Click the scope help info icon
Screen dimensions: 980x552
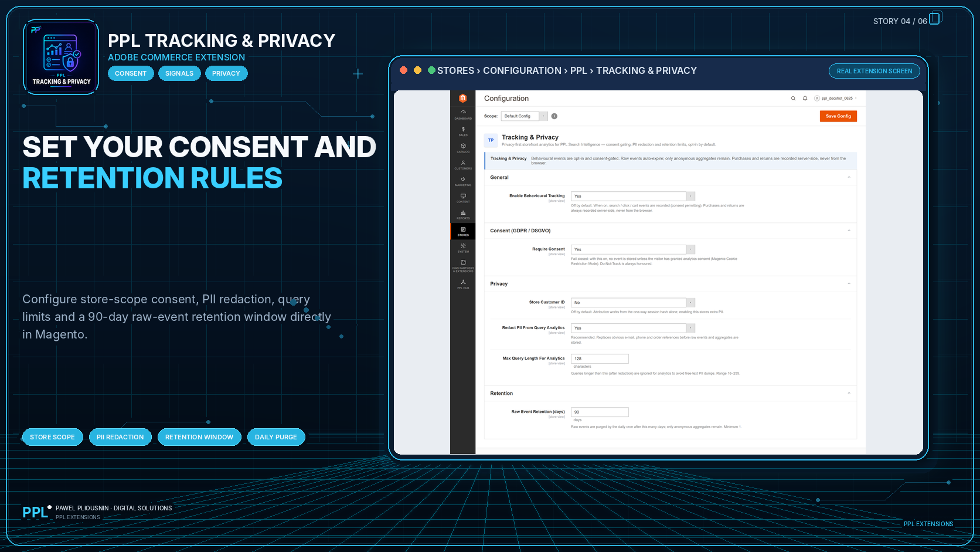(x=554, y=116)
